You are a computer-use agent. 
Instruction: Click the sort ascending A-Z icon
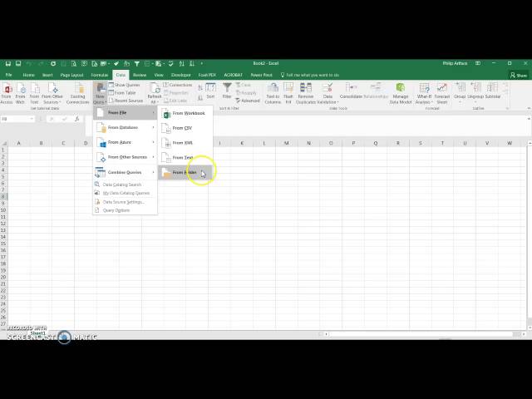point(181,63)
